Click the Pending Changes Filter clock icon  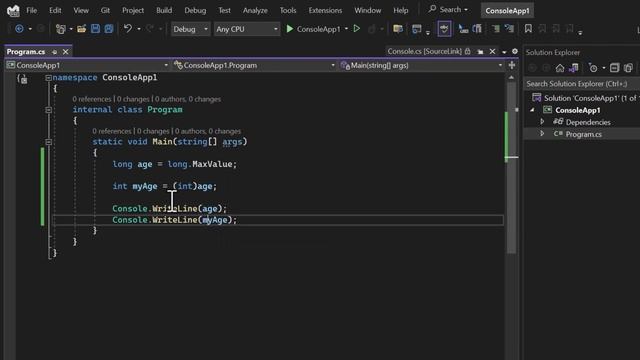pos(593,68)
